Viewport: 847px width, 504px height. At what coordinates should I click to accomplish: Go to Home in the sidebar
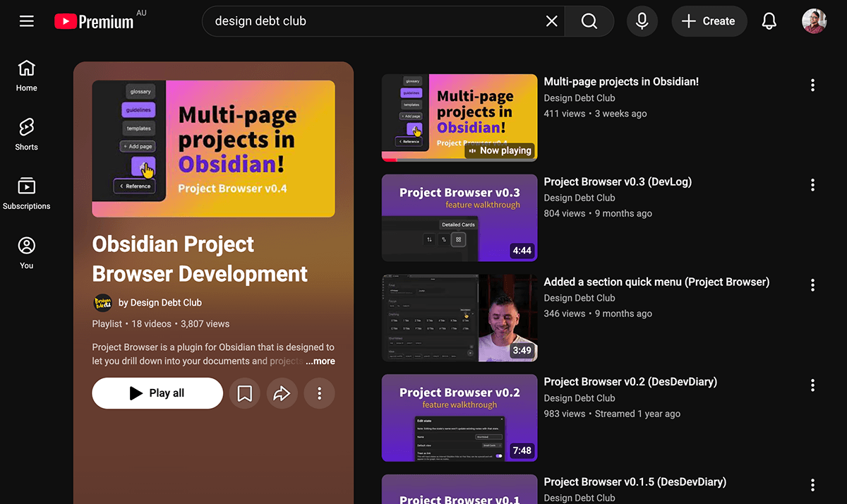click(27, 76)
